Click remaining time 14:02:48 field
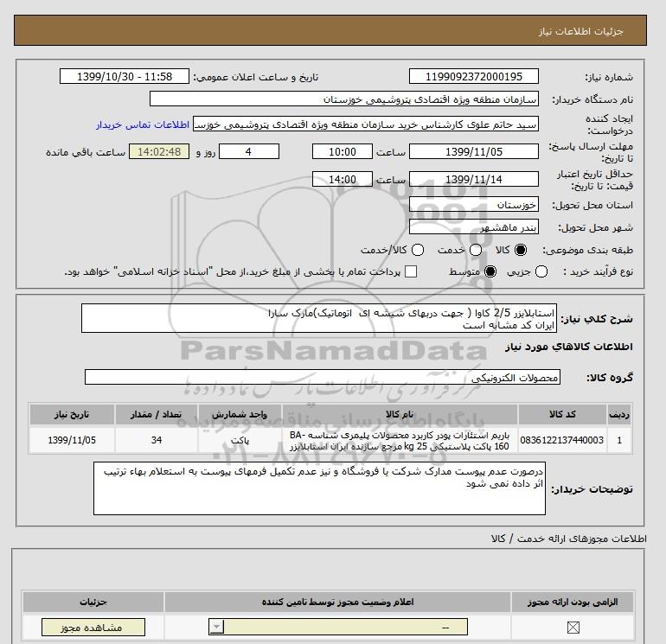The height and width of the screenshot is (644, 666). [159, 151]
